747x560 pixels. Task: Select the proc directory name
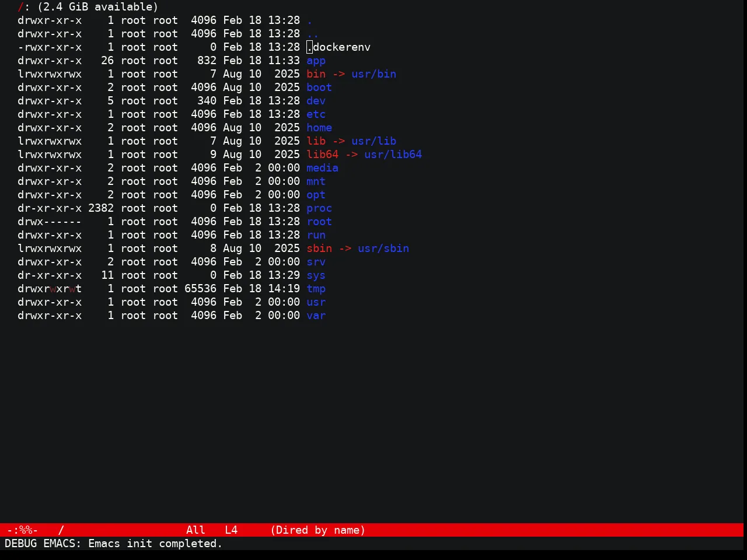[319, 208]
